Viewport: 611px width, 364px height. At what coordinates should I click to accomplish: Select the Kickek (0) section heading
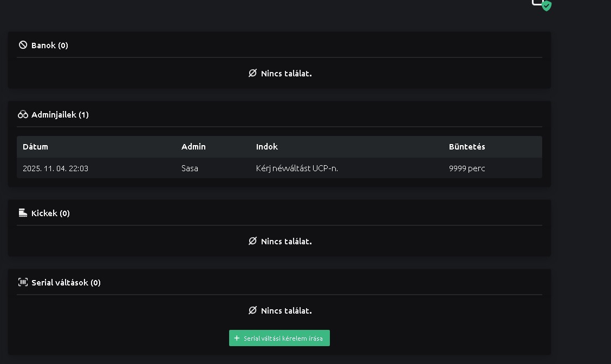(x=50, y=213)
